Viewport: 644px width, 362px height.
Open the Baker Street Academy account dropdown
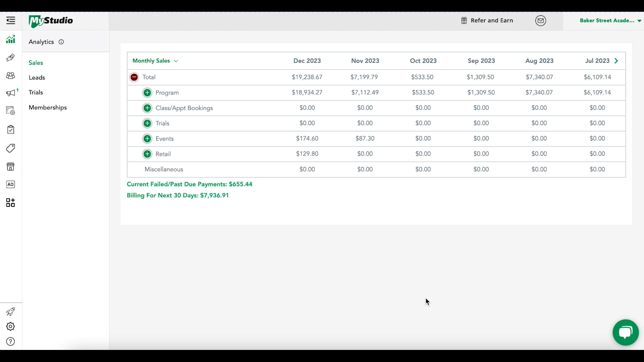pyautogui.click(x=610, y=20)
